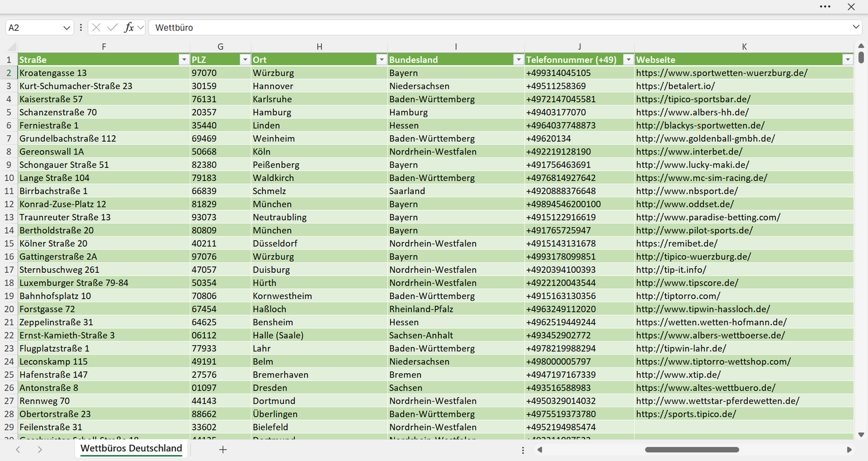Select PLZ cell 30159
The width and height of the screenshot is (868, 461).
point(220,86)
